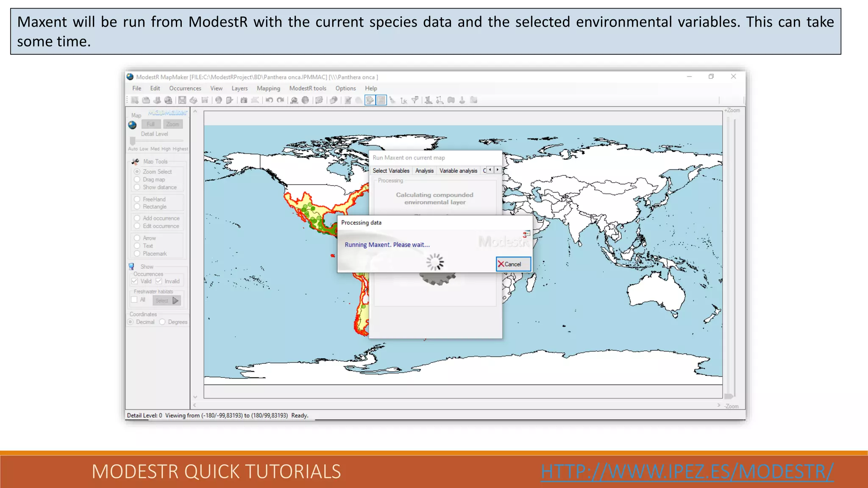
Task: Open the Mapping menu
Action: pyautogui.click(x=268, y=88)
